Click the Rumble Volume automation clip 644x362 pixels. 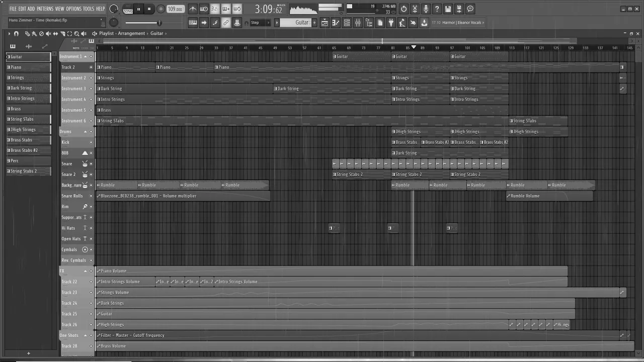click(550, 196)
